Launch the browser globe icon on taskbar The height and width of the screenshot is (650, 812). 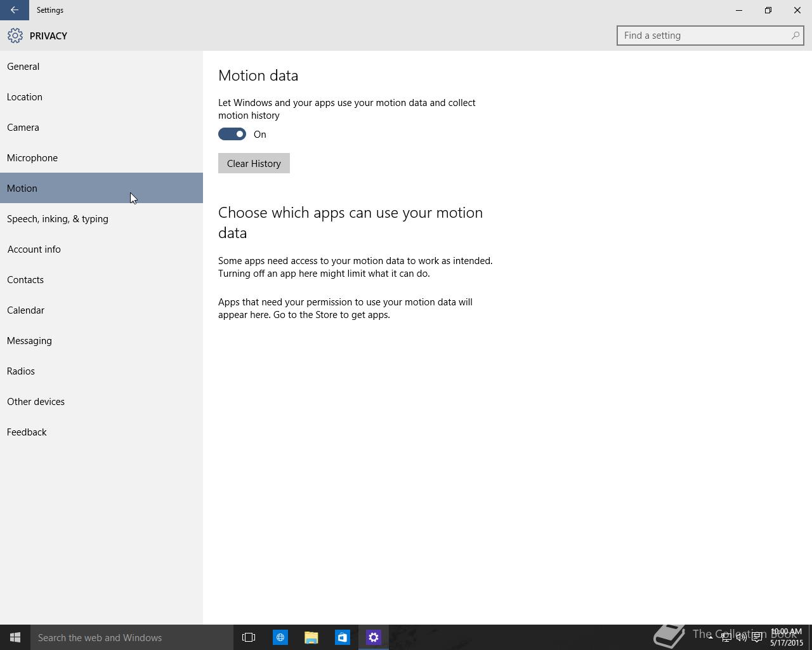(280, 637)
